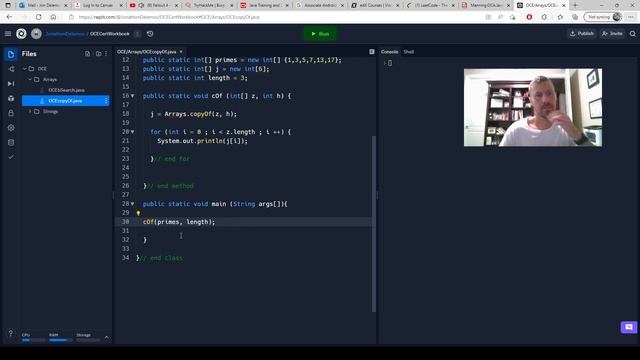
Task: Open Files panel three-dot menu
Action: (106, 54)
